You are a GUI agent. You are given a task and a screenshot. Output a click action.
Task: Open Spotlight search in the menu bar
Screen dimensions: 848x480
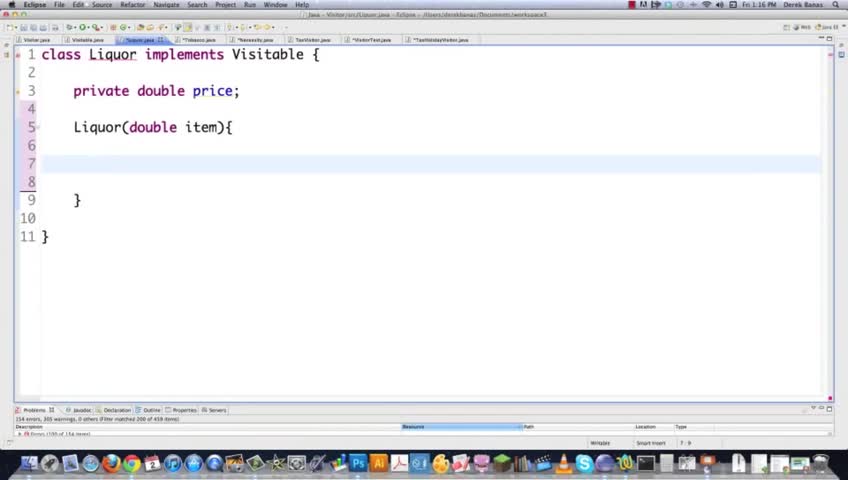point(836,4)
